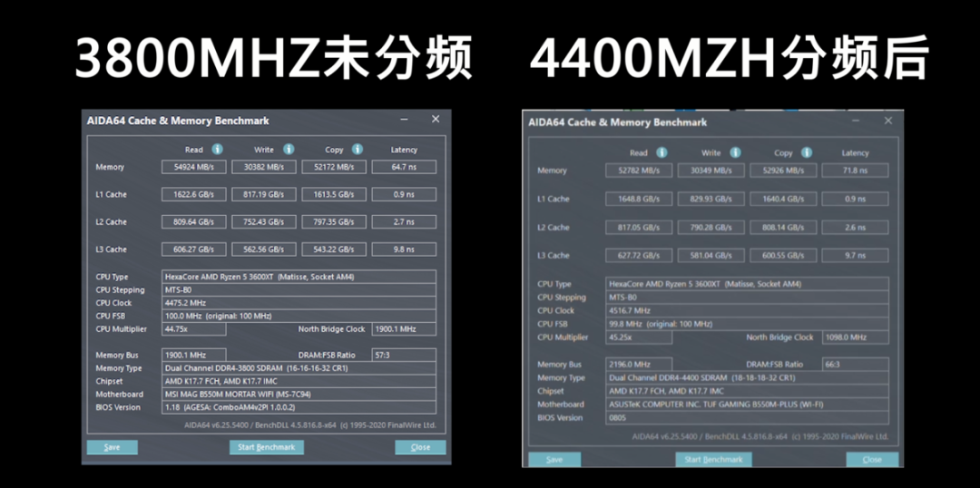Select L1 Cache read value 1622.6 GB/s

click(194, 194)
